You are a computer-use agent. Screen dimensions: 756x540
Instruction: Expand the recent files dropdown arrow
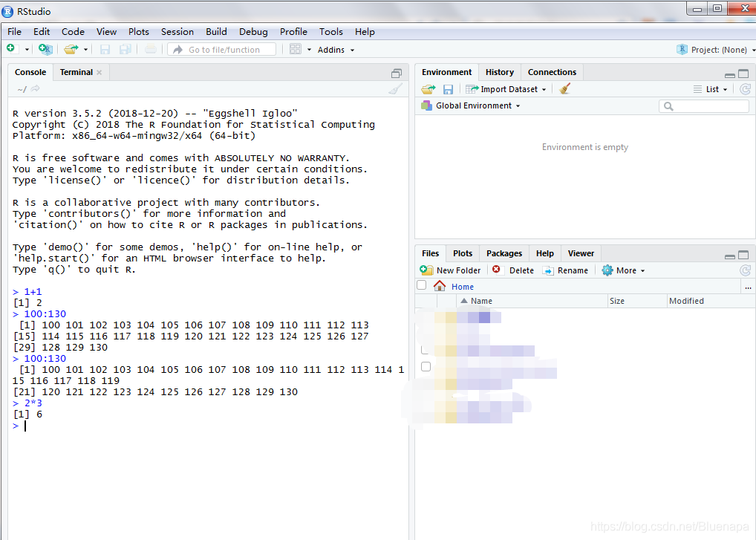(x=86, y=50)
